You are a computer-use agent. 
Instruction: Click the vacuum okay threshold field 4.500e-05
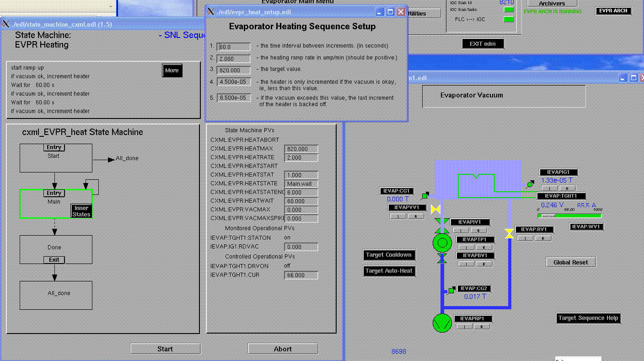[x=234, y=82]
